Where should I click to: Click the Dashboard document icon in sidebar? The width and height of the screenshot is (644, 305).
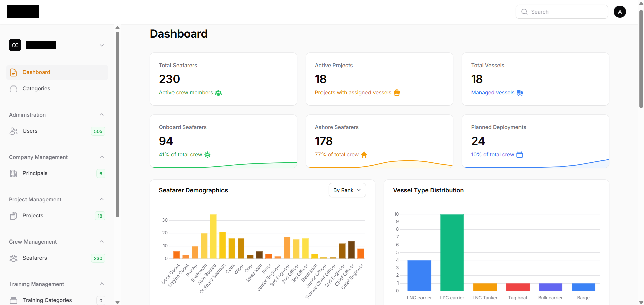[13, 72]
